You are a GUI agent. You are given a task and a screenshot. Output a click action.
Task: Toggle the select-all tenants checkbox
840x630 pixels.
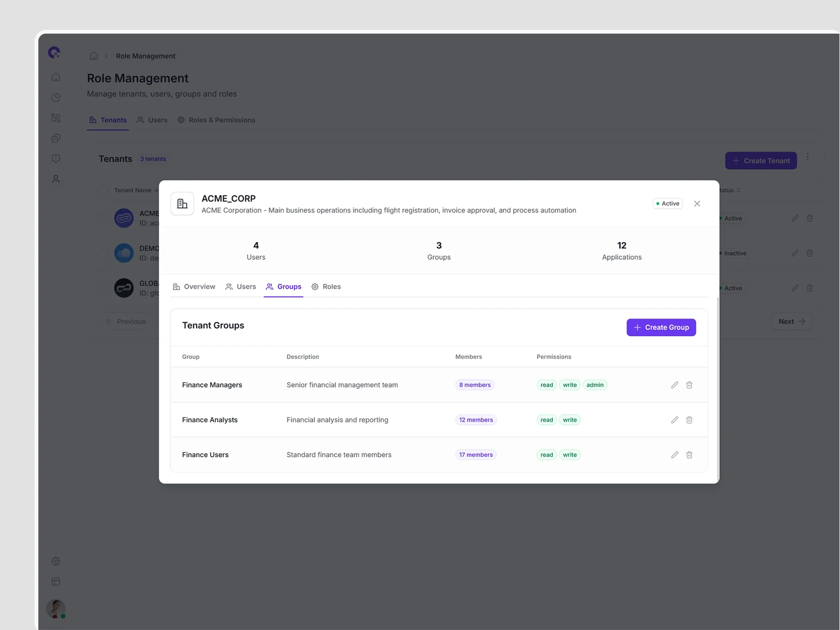coord(103,190)
